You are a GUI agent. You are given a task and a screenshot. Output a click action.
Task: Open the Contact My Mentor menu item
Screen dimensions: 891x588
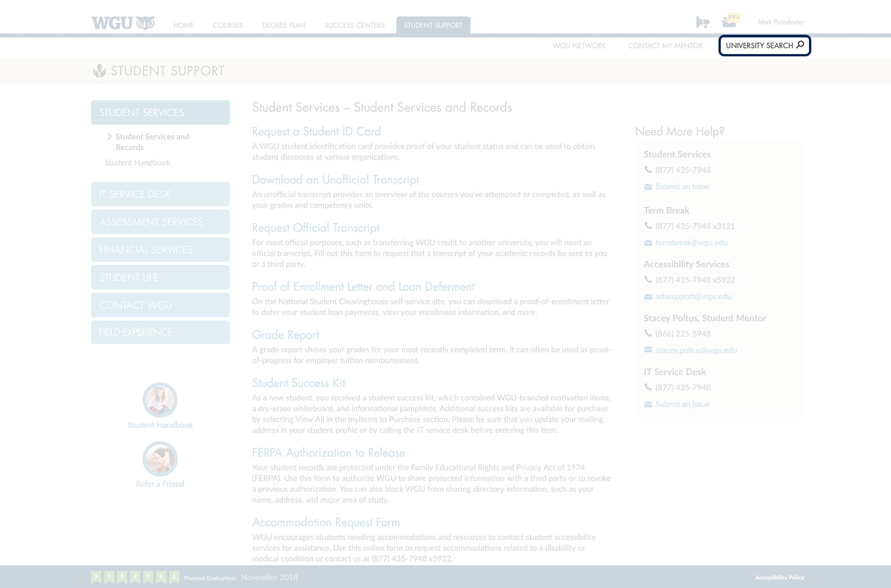tap(665, 46)
